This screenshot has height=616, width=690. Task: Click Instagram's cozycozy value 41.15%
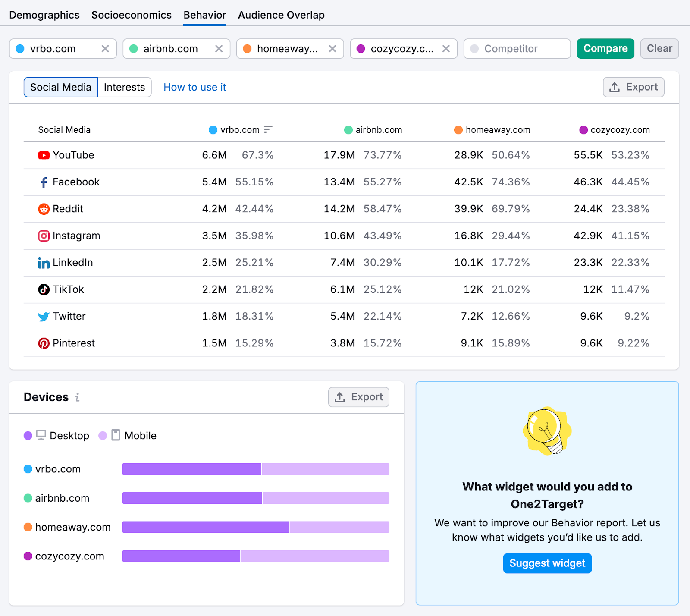630,236
